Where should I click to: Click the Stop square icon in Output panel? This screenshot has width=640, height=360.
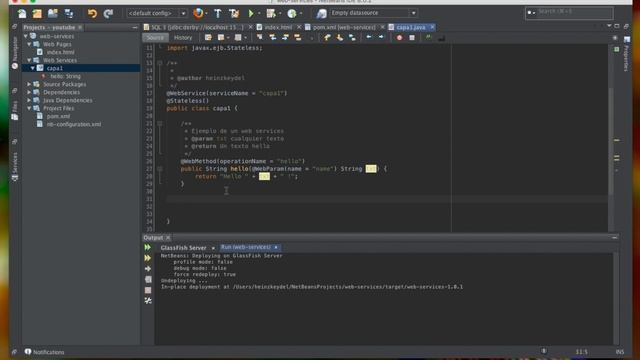[148, 290]
